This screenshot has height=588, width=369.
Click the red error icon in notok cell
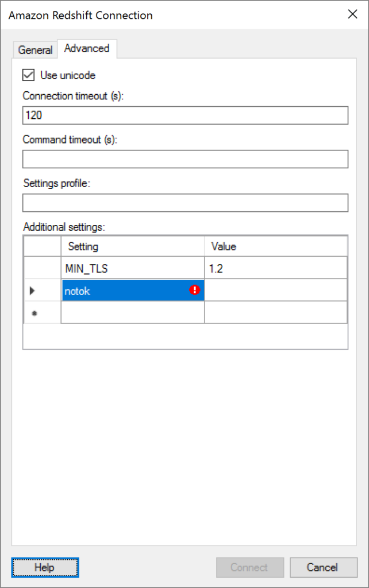[194, 290]
